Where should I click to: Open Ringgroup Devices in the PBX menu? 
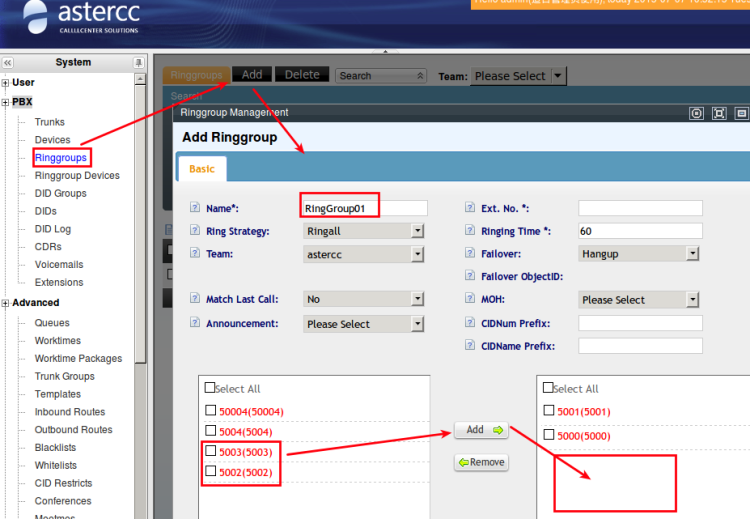click(77, 176)
